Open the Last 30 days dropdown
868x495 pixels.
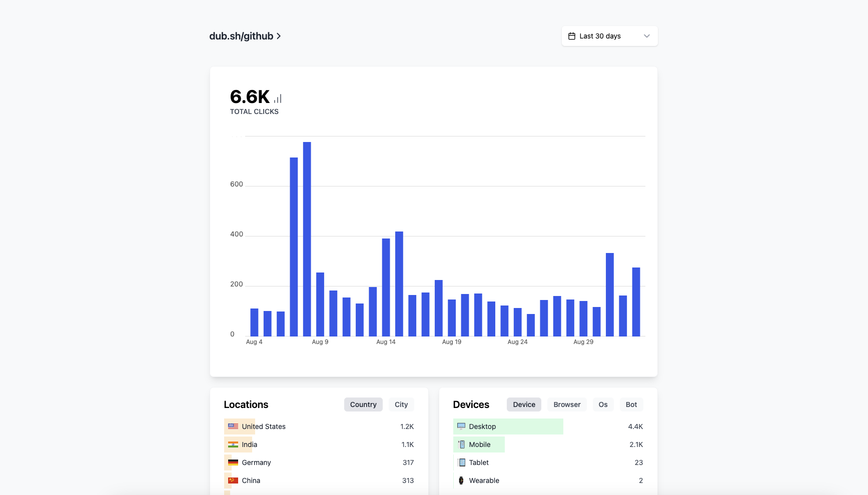click(x=609, y=36)
